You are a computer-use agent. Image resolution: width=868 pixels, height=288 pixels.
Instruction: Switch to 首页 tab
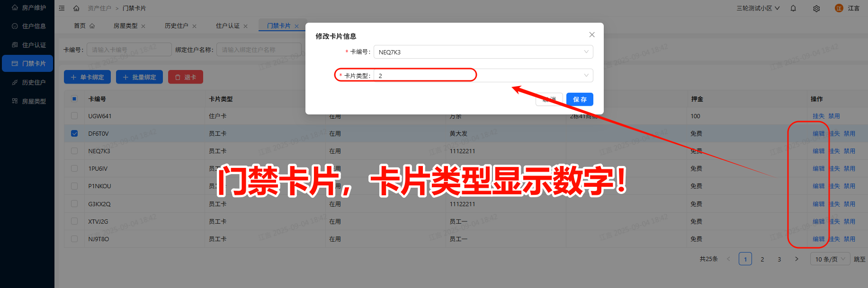point(84,26)
